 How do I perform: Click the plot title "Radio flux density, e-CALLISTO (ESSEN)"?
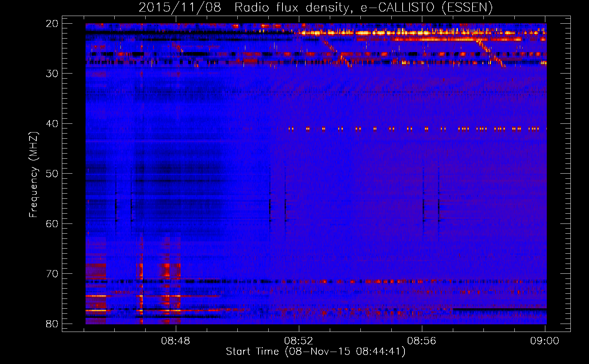pos(363,8)
